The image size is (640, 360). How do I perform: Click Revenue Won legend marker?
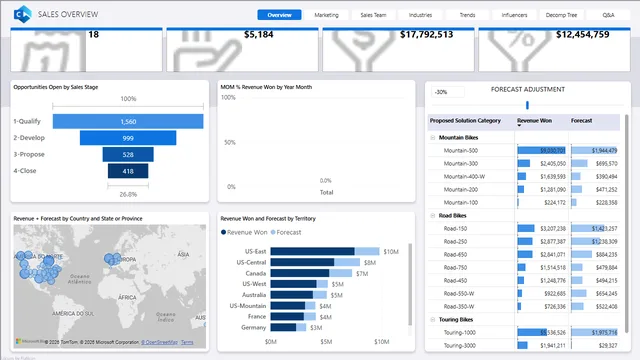[x=223, y=232]
